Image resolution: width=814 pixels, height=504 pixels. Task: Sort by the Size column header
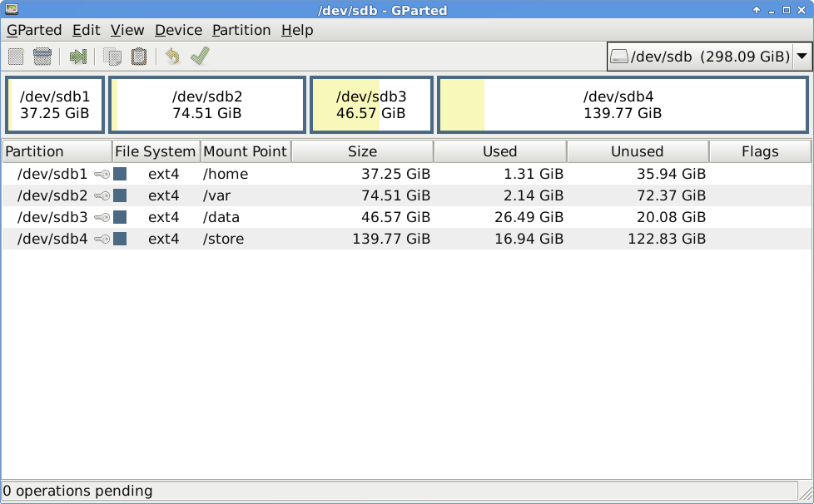[362, 151]
